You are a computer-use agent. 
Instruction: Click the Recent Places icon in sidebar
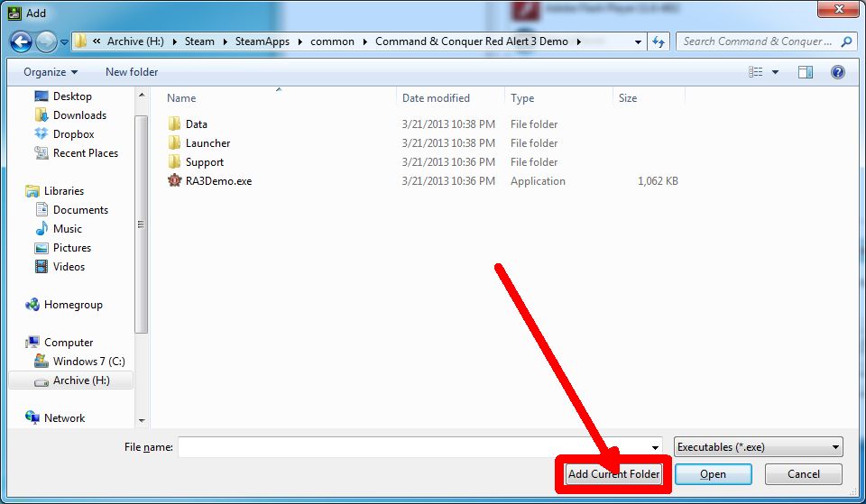coord(41,153)
